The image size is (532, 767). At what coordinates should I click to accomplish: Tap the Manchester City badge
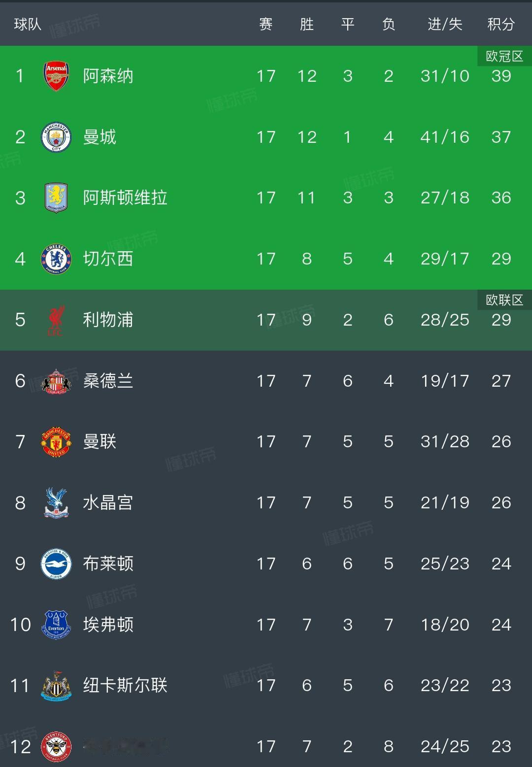[x=56, y=137]
